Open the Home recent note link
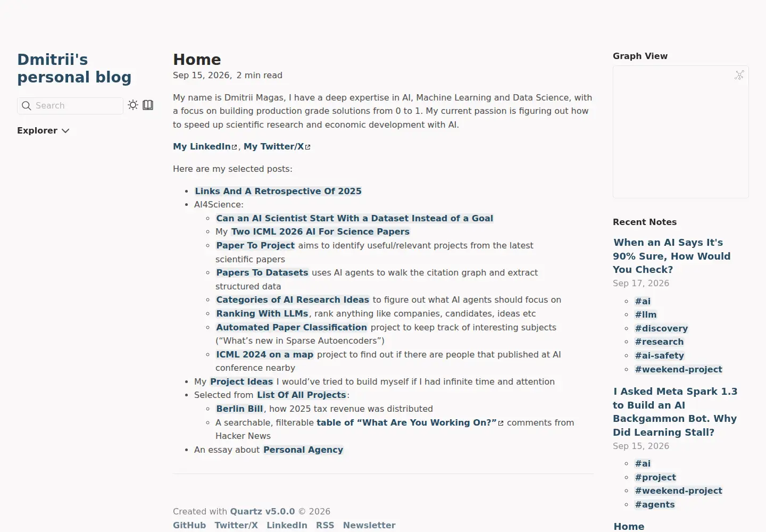 tap(629, 526)
